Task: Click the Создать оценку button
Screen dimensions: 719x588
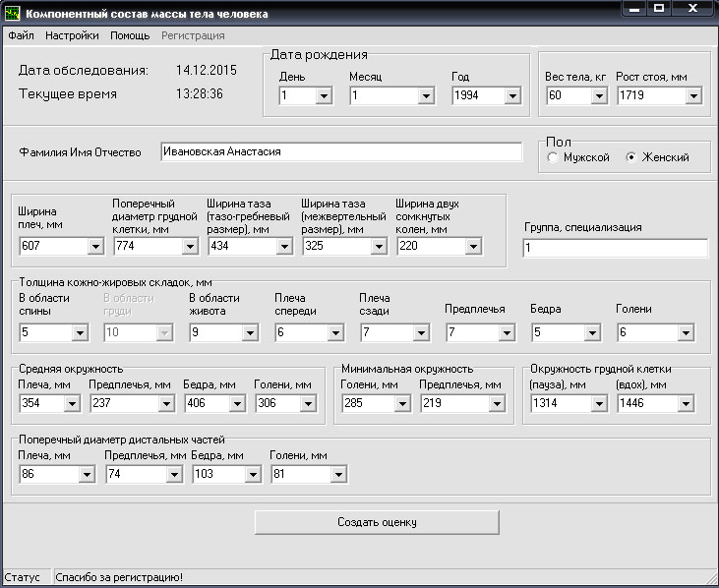Action: tap(377, 522)
